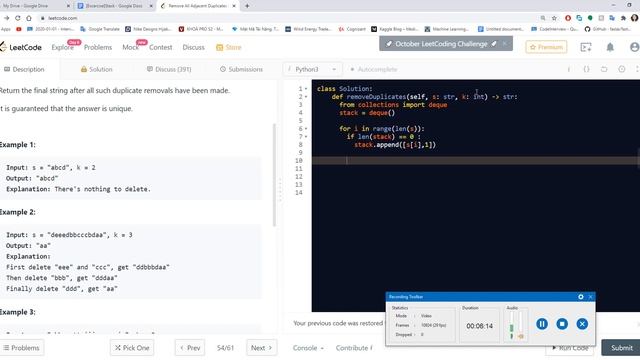Open Discuss in top navigation
The image size is (640, 360).
[x=193, y=47]
